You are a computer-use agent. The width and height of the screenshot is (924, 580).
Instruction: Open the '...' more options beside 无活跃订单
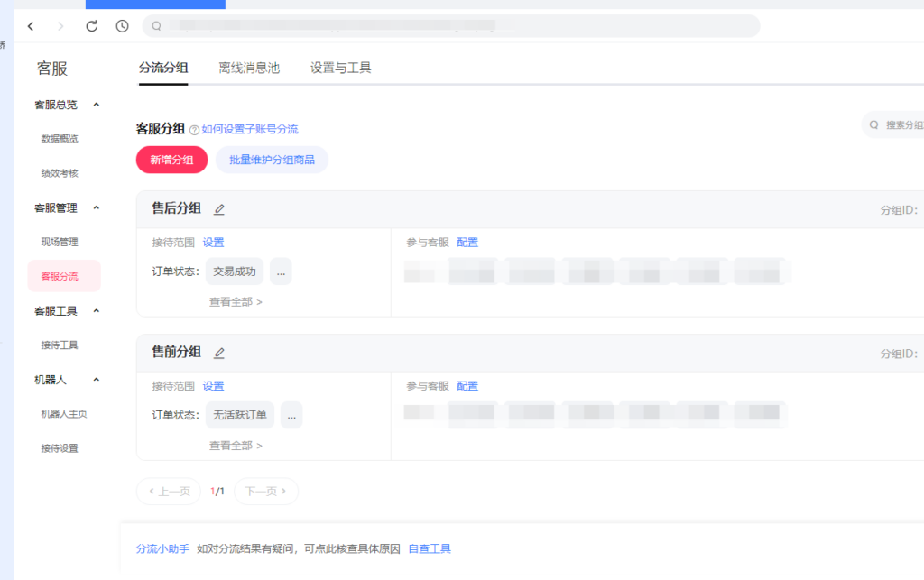[291, 414]
